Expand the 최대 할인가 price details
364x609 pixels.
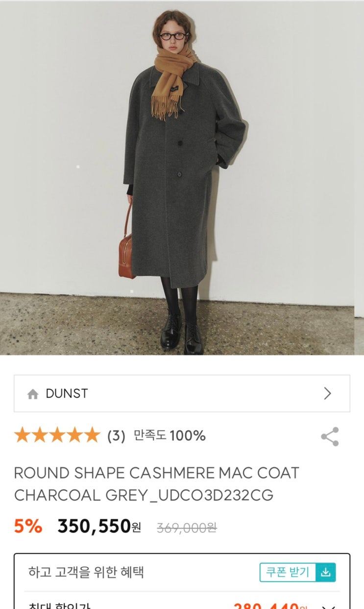pos(329,606)
